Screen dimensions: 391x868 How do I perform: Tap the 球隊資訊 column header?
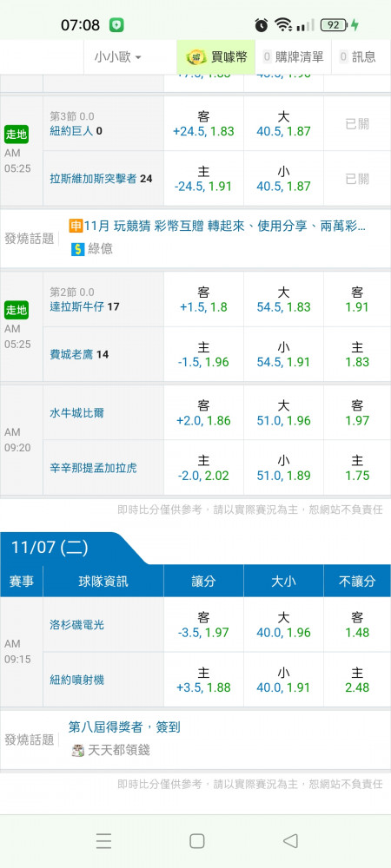pos(103,581)
